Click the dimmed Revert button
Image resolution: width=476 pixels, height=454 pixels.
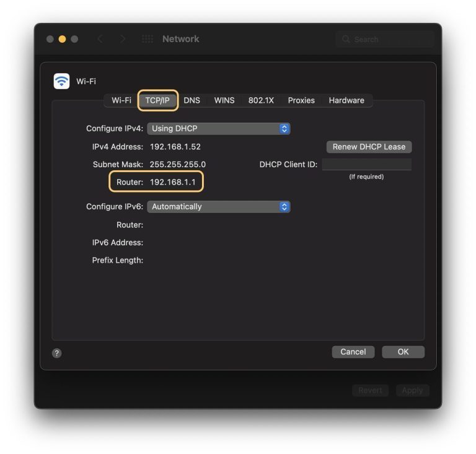click(370, 390)
